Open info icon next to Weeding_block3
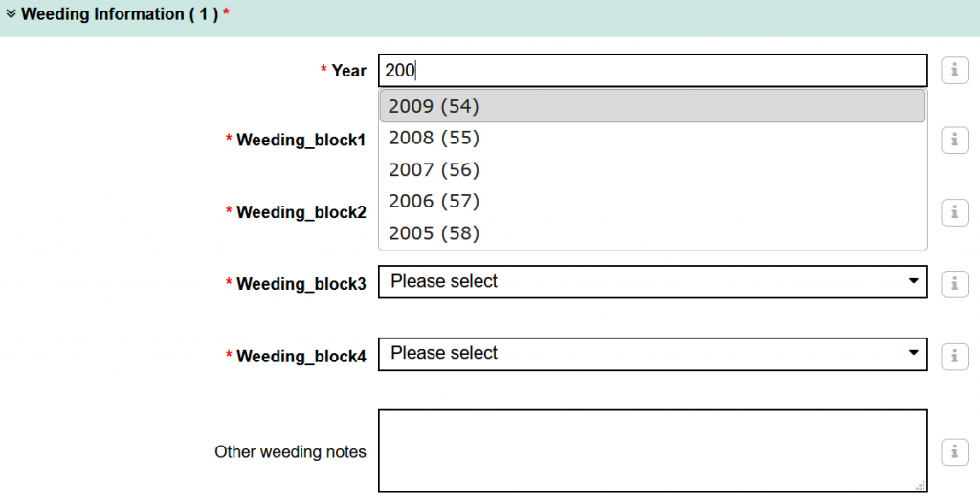980x502 pixels. pos(954,284)
